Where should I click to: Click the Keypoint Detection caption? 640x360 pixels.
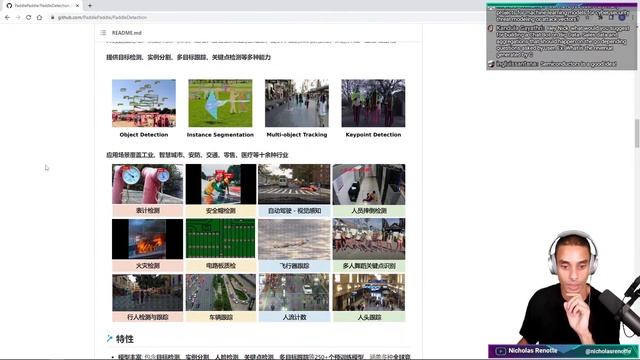click(x=373, y=135)
